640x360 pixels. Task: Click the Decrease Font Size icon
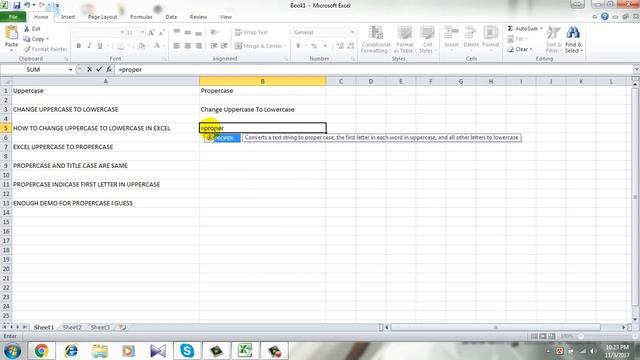coord(162,32)
